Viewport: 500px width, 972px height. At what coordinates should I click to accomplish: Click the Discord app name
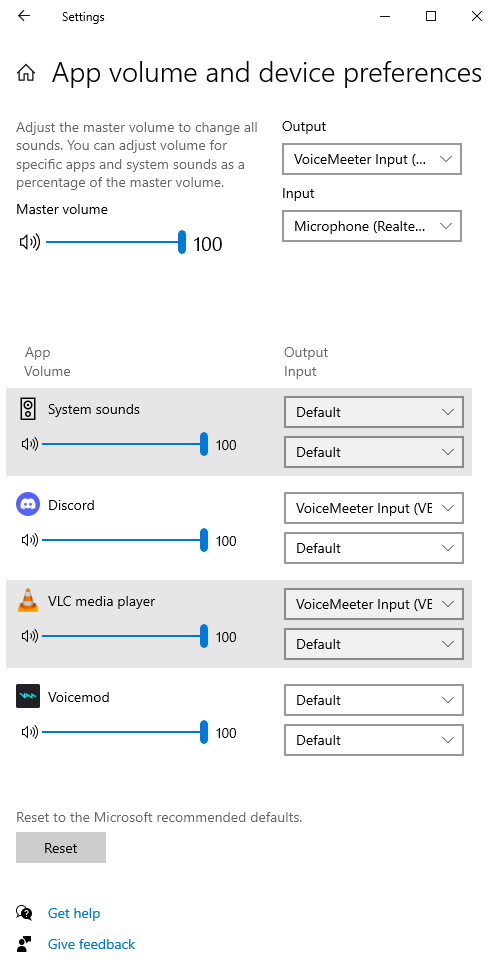tap(71, 505)
